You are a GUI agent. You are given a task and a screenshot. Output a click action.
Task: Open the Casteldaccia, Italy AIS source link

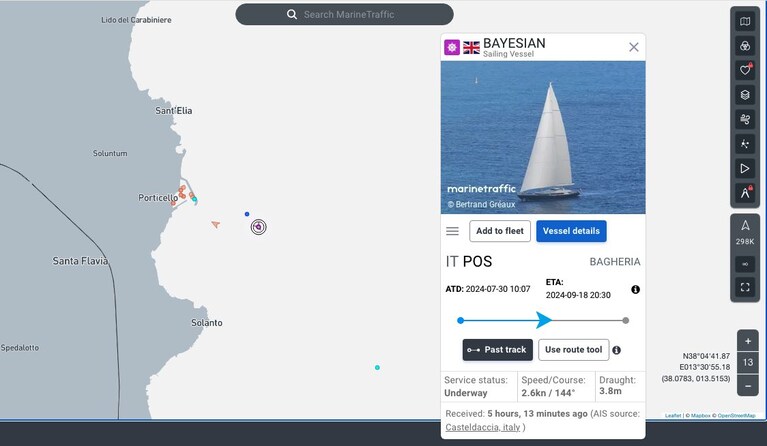point(482,427)
